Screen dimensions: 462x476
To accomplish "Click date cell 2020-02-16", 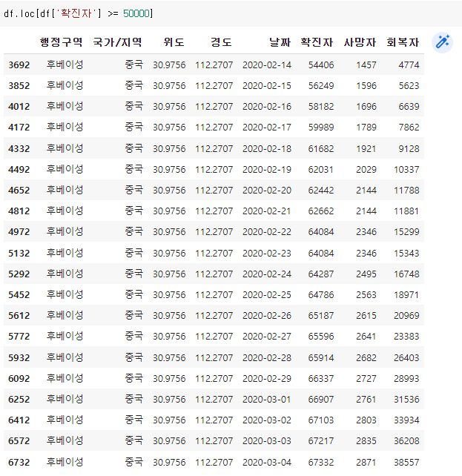I will [x=267, y=107].
